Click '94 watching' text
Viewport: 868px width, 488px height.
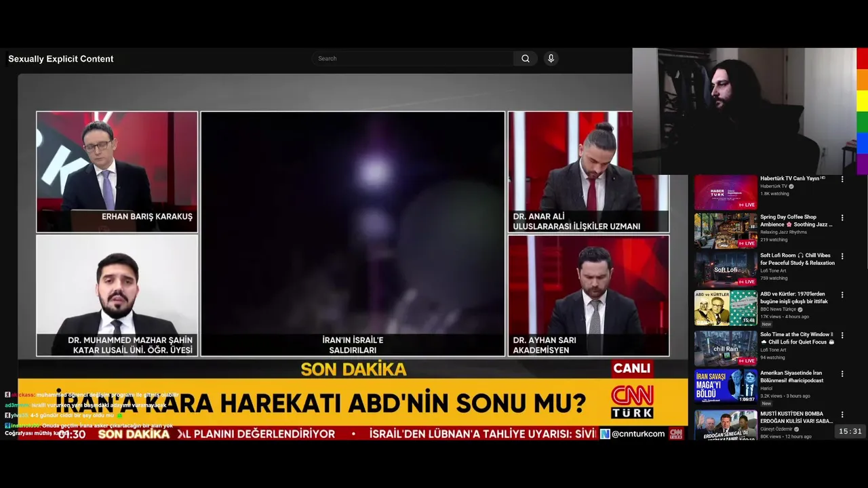[772, 357]
